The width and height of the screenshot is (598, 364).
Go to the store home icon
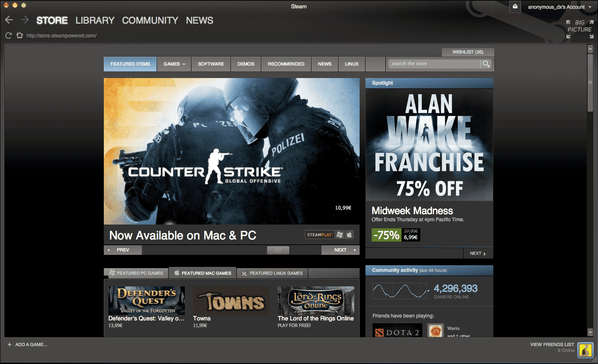click(x=20, y=36)
